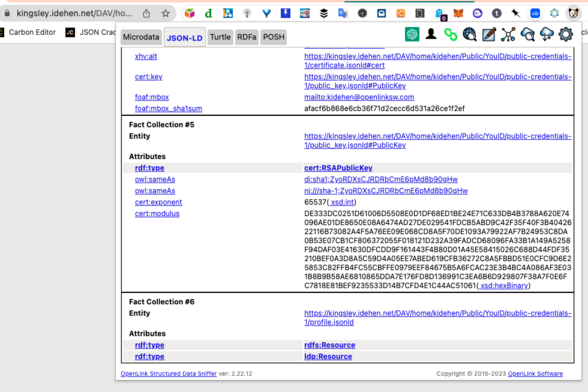Open the cat avatar profile button
This screenshot has width=588, height=392.
click(x=573, y=14)
